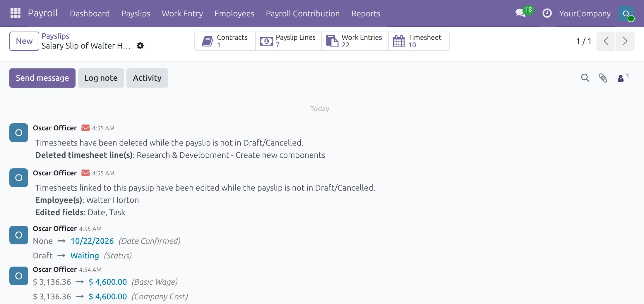Viewport: 644px width, 304px height.
Task: Go to the next record arrow
Action: [x=625, y=41]
